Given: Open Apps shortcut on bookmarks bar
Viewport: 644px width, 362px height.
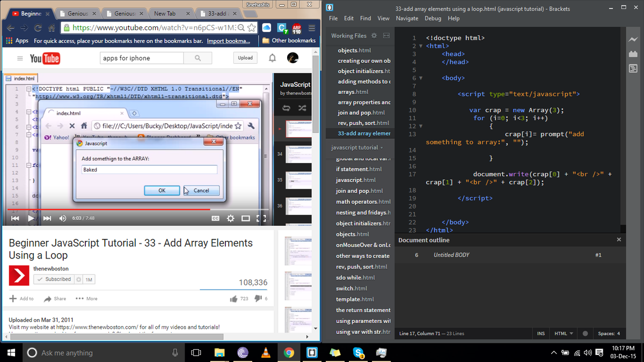Looking at the screenshot, I should pos(17,41).
